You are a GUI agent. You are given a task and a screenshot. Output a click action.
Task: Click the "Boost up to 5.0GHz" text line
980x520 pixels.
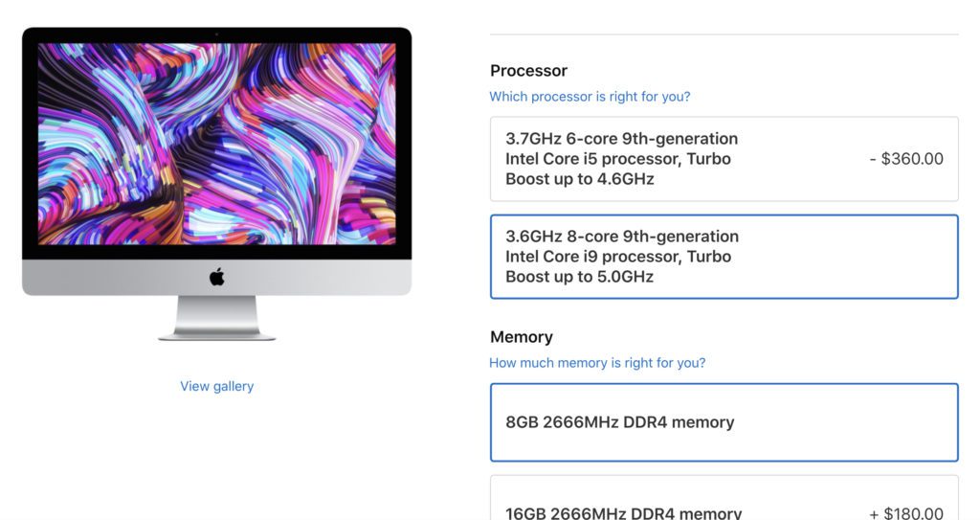579,277
